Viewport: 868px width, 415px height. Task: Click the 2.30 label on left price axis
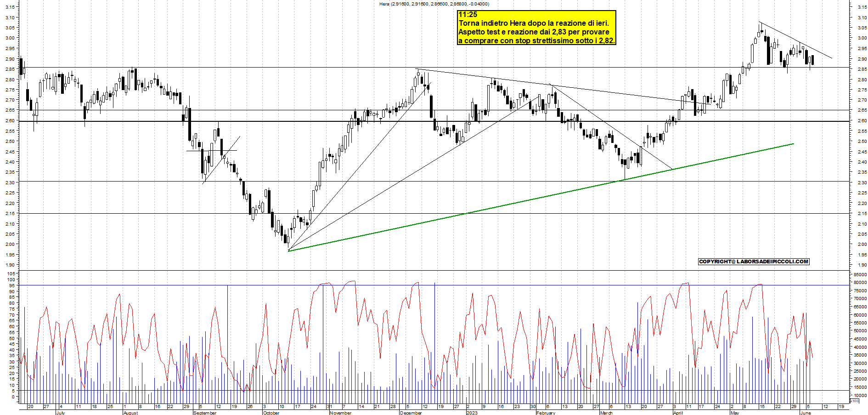pyautogui.click(x=11, y=182)
